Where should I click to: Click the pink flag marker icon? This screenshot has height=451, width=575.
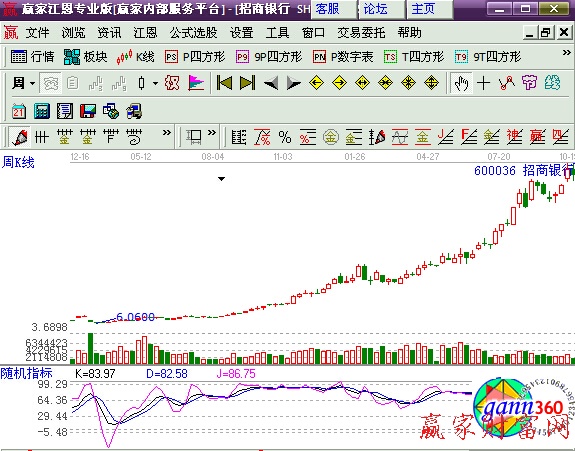tap(196, 83)
